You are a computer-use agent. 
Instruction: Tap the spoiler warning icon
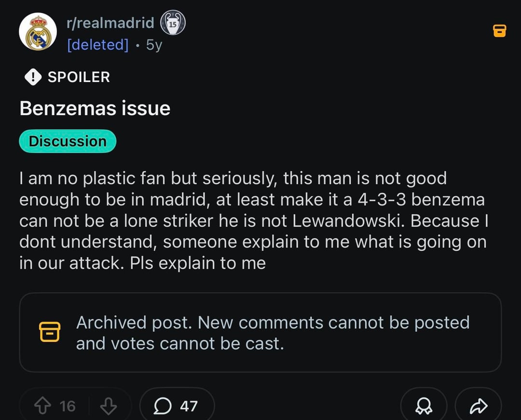click(x=33, y=77)
